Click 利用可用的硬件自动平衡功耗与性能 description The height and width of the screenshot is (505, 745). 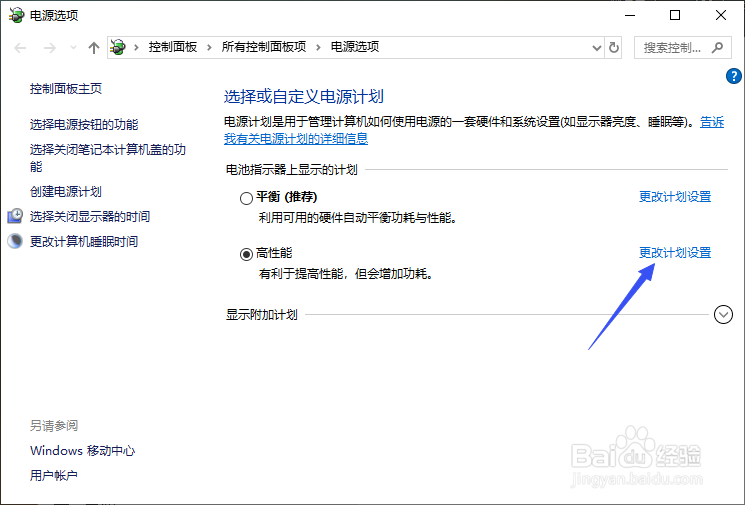357,218
